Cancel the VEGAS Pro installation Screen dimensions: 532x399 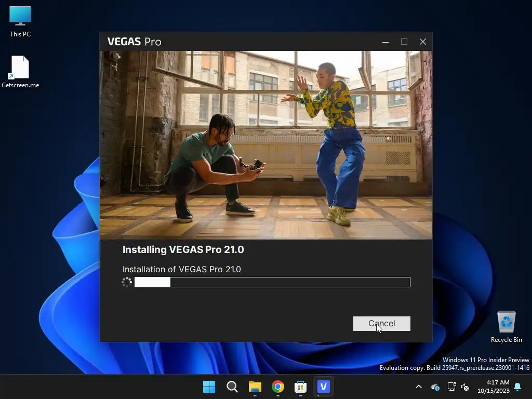382,323
